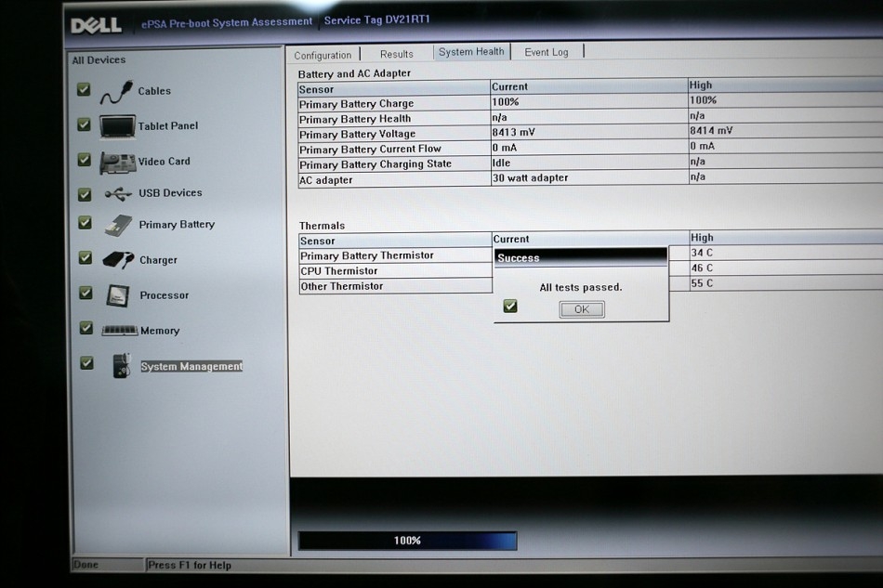The height and width of the screenshot is (588, 883).
Task: Select the Processor label
Action: [x=165, y=295]
